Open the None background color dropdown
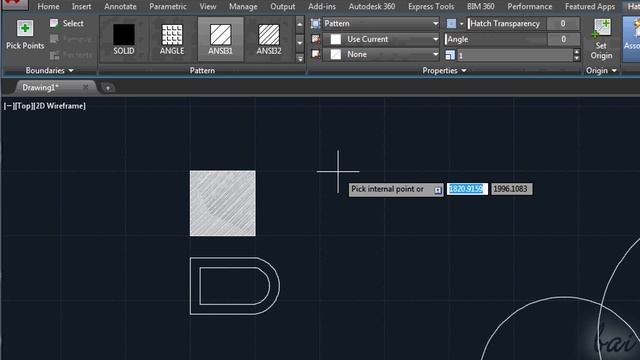Viewport: 640px width, 360px height. [381, 54]
